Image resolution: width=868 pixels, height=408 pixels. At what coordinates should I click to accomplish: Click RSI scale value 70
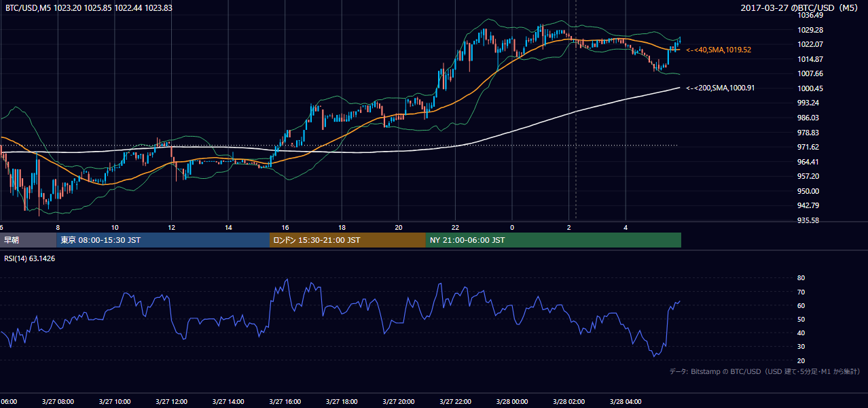click(801, 292)
